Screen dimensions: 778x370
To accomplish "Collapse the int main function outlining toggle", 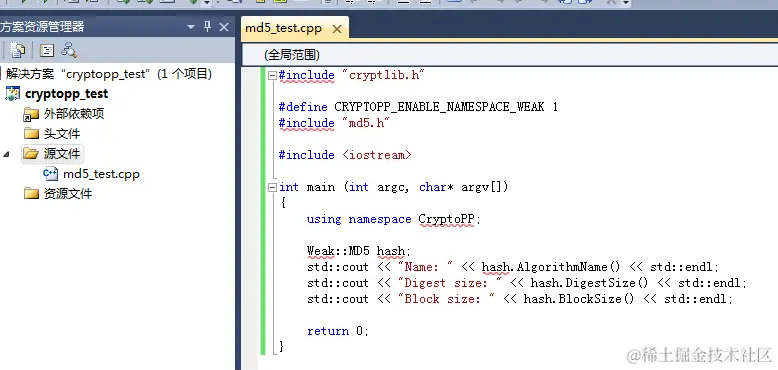I will (272, 187).
